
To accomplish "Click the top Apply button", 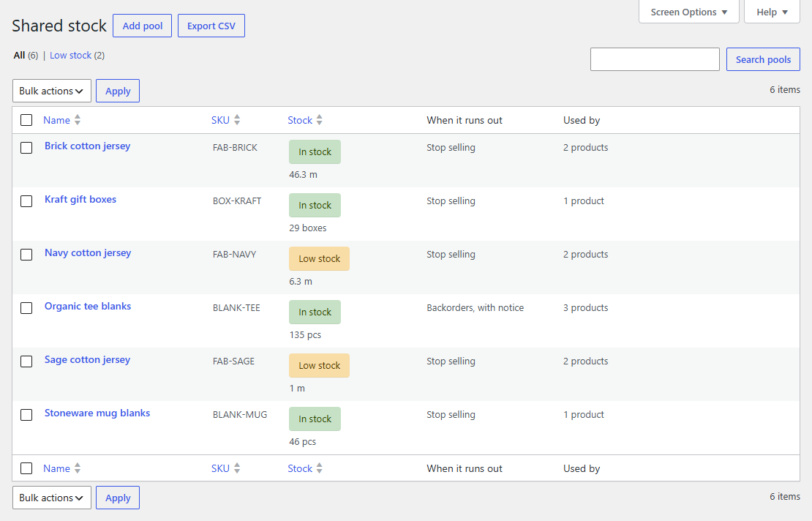I will (x=118, y=91).
